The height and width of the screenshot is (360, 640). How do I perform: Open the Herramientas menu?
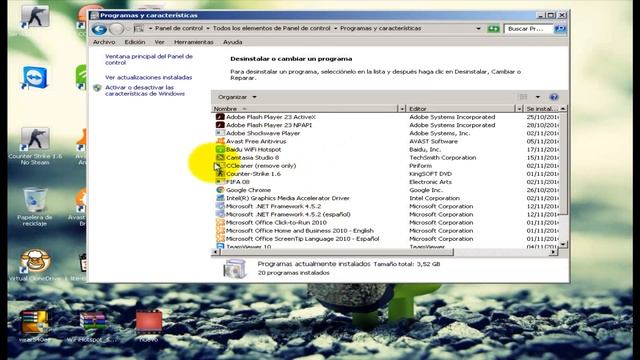click(x=193, y=42)
